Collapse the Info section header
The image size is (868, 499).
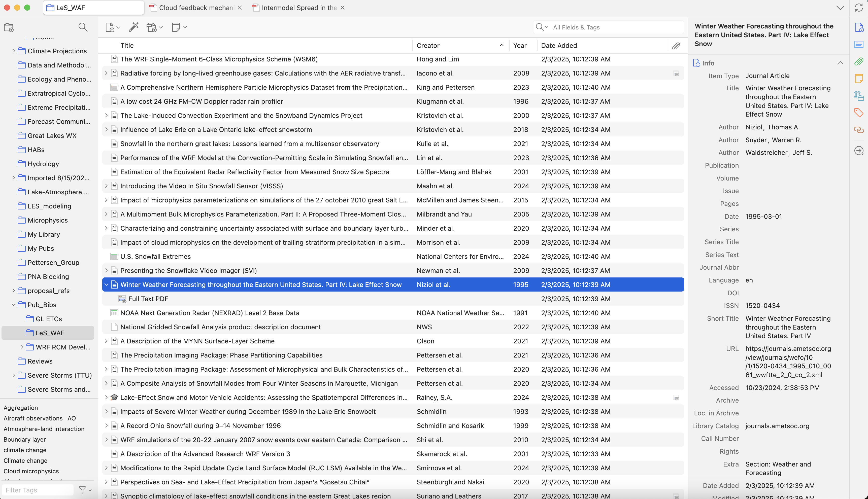pyautogui.click(x=840, y=63)
